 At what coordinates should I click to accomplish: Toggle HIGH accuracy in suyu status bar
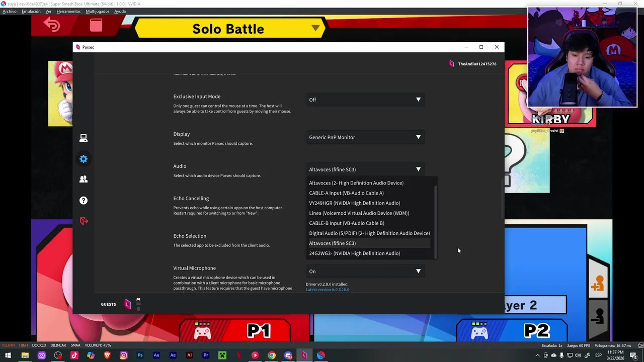tap(23, 345)
